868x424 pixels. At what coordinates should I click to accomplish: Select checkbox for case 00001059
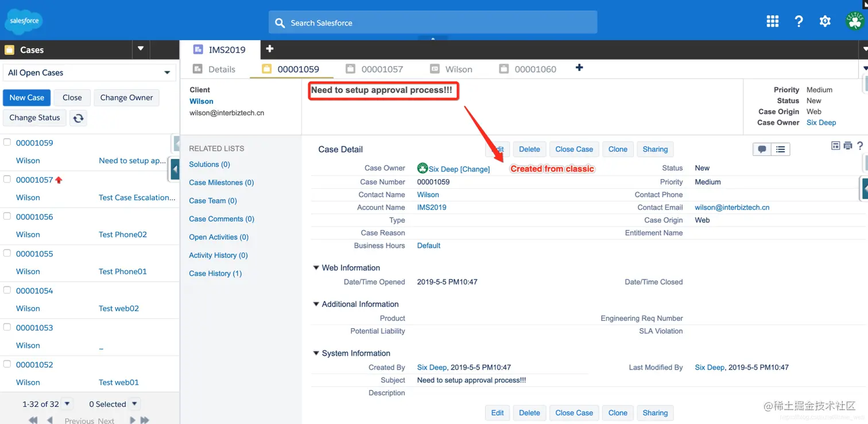tap(7, 142)
